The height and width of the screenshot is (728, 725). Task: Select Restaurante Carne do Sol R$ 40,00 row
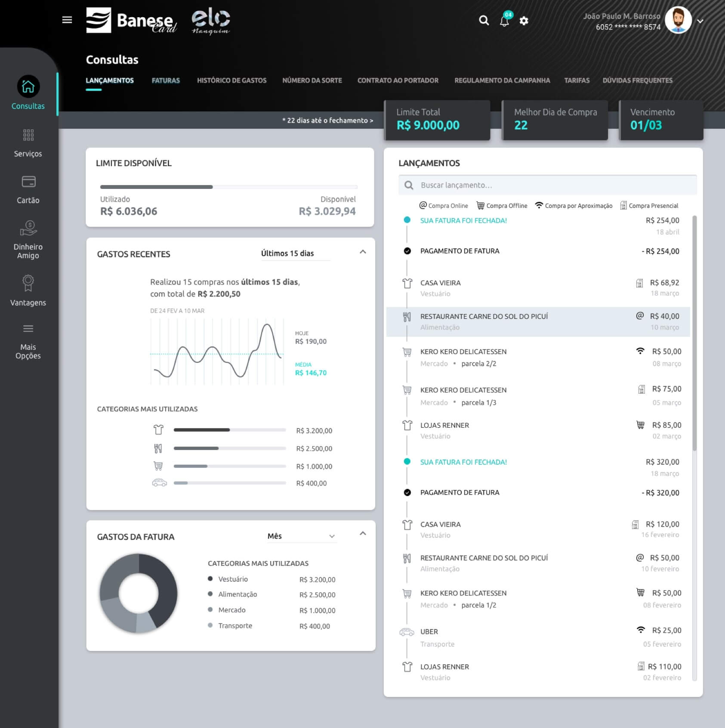coord(538,321)
